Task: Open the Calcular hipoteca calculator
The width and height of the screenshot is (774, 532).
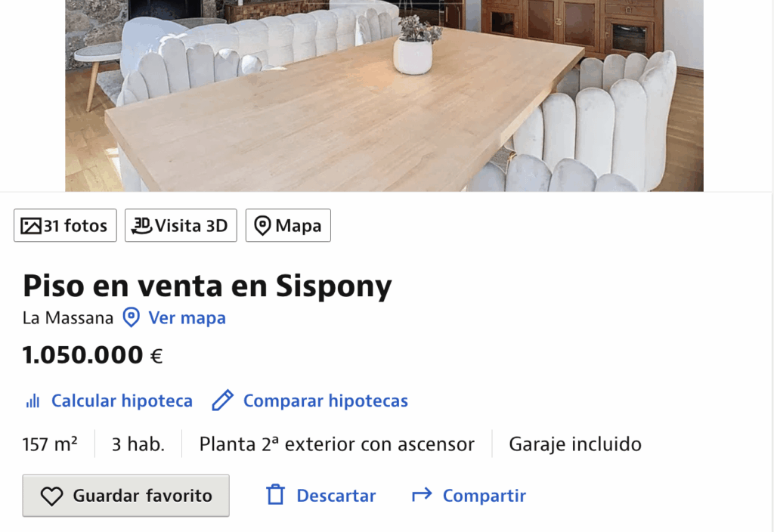Action: pyautogui.click(x=120, y=401)
